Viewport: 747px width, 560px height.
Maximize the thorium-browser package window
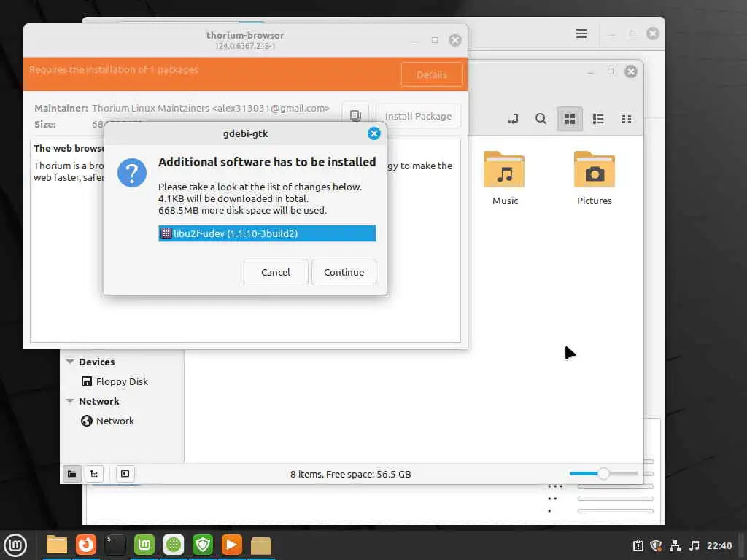pos(435,41)
